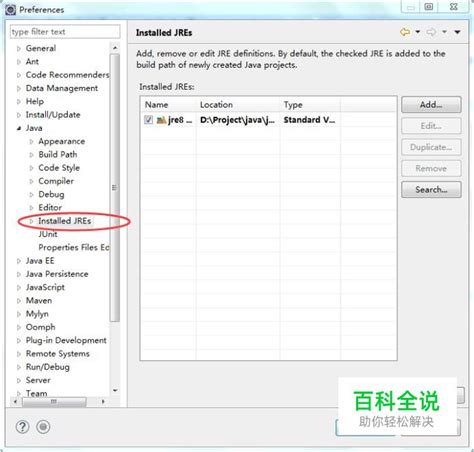Click the tree horizontal scrollbar thumb
Screen dimensions: 474x452
point(54,402)
